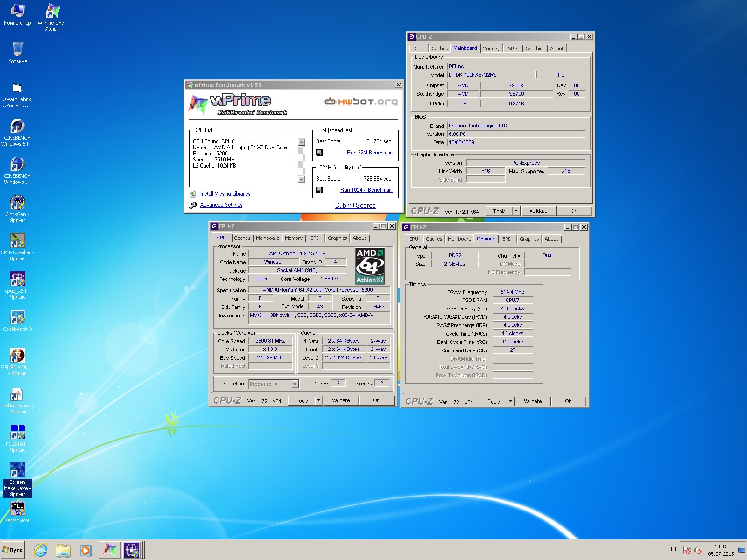
Task: Click the DRAM Frequency 514.4 MHz value
Action: (513, 292)
